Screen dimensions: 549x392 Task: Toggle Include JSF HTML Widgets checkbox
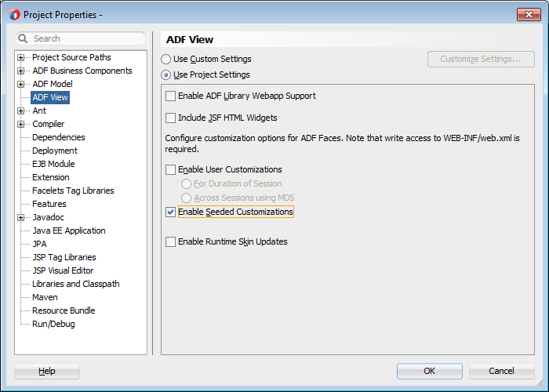[171, 118]
